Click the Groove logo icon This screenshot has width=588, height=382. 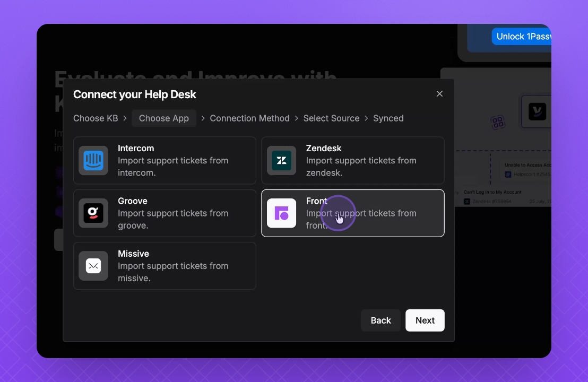pos(93,213)
